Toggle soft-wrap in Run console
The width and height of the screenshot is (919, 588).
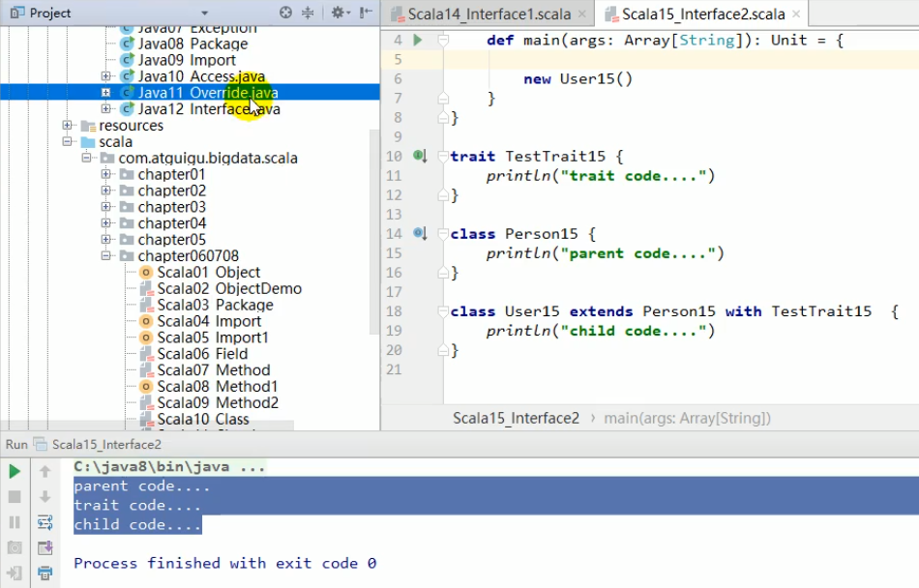click(45, 522)
